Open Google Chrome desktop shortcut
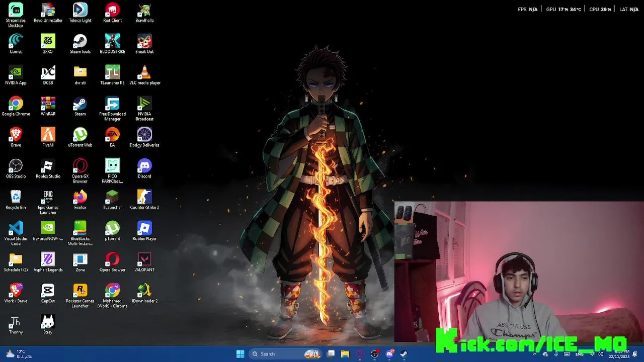This screenshot has width=644, height=362. [16, 107]
